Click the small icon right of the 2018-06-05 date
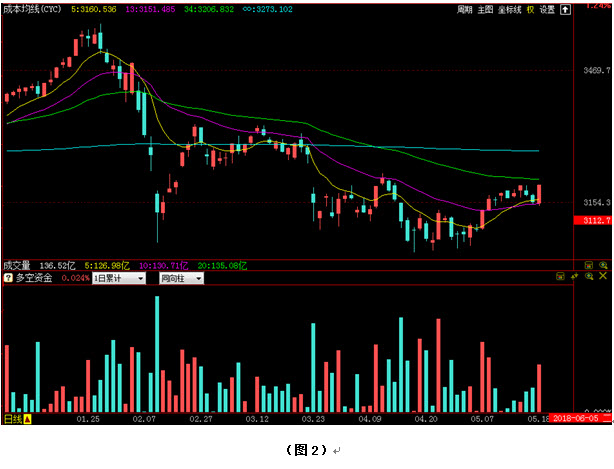 point(605,418)
